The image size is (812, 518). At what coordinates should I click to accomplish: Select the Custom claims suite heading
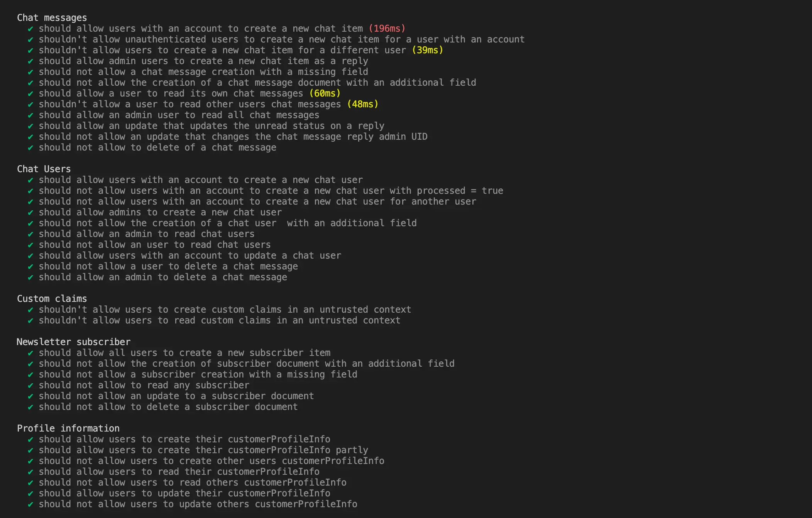[x=52, y=299]
